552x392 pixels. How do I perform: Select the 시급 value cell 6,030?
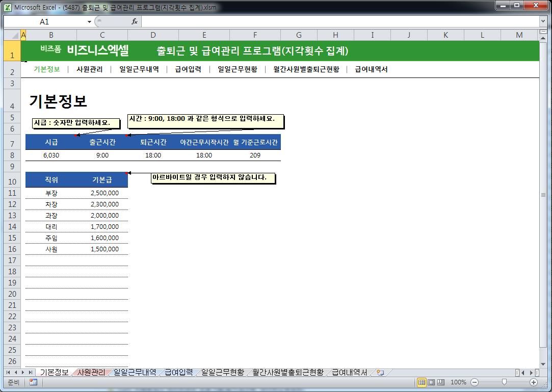pos(51,155)
